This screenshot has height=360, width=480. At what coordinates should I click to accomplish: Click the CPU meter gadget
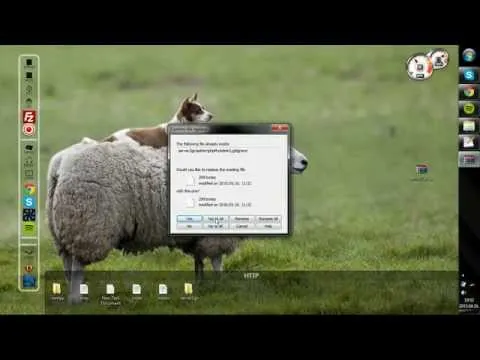tap(419, 67)
